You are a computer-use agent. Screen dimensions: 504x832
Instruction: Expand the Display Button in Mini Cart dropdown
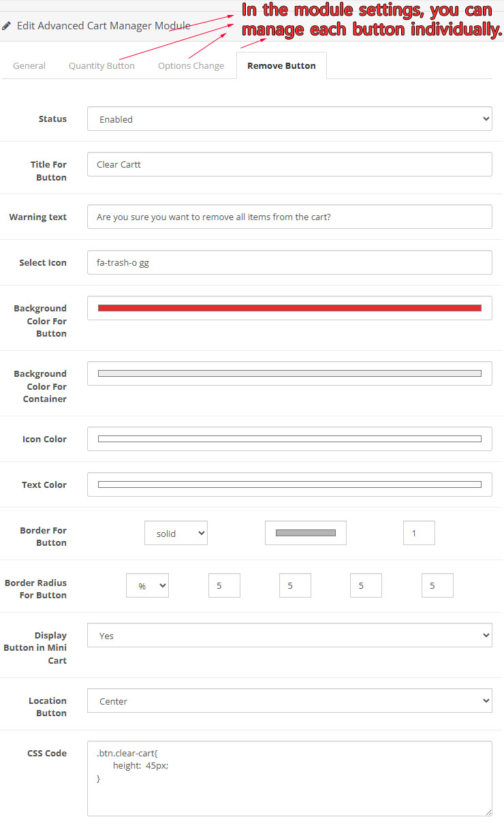pos(289,636)
